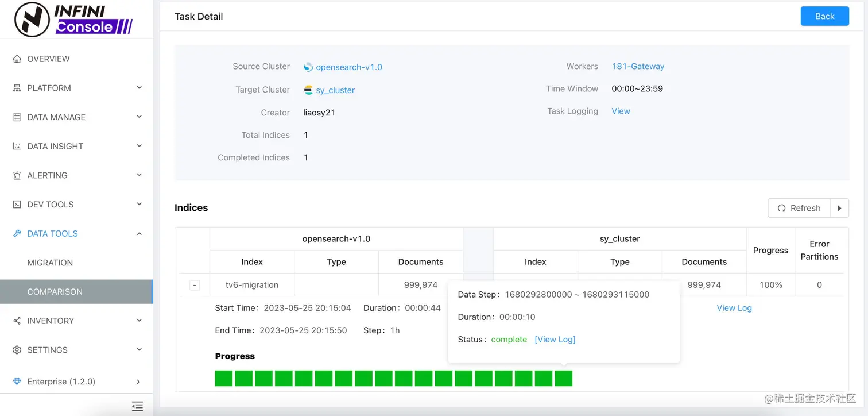Click the first green progress block

pos(224,378)
